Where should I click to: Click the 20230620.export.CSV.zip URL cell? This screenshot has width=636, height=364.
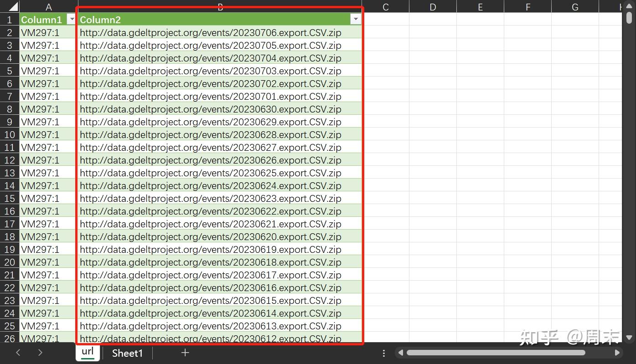coord(220,236)
